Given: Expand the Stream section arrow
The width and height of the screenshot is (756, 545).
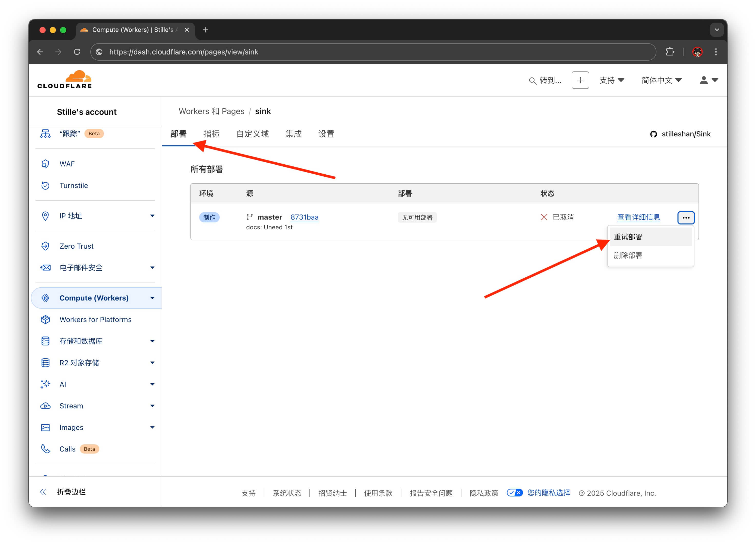Looking at the screenshot, I should tap(152, 406).
